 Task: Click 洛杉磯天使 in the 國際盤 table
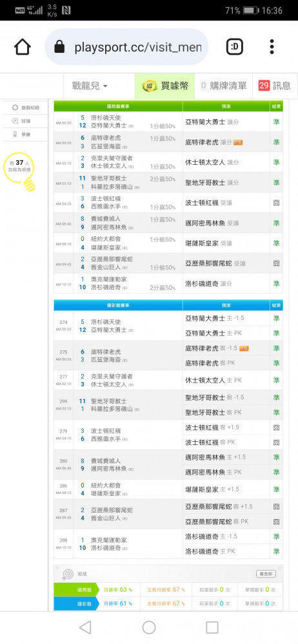[105, 117]
